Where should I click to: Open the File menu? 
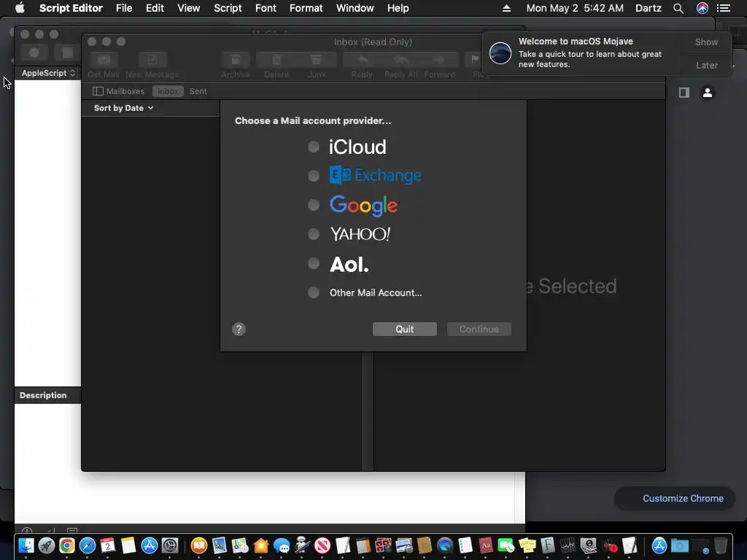(x=124, y=8)
